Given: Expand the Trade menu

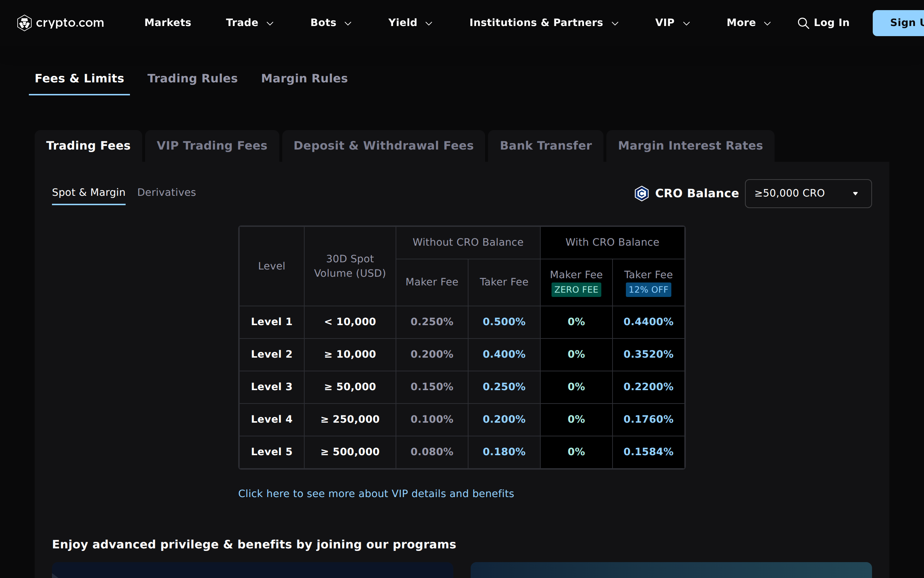Looking at the screenshot, I should tap(250, 22).
